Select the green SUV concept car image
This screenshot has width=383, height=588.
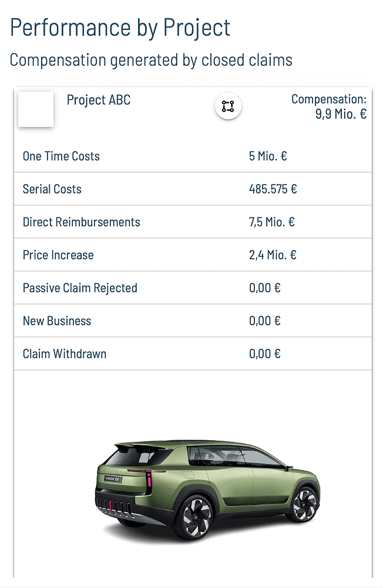[x=208, y=490]
